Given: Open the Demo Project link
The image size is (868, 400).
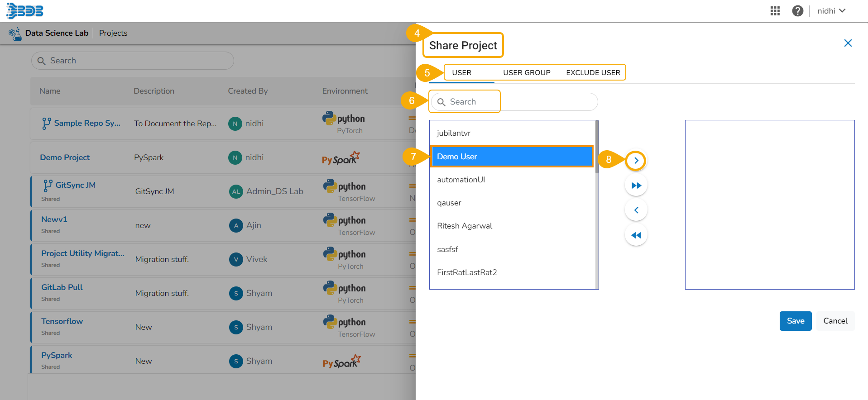Looking at the screenshot, I should point(65,157).
